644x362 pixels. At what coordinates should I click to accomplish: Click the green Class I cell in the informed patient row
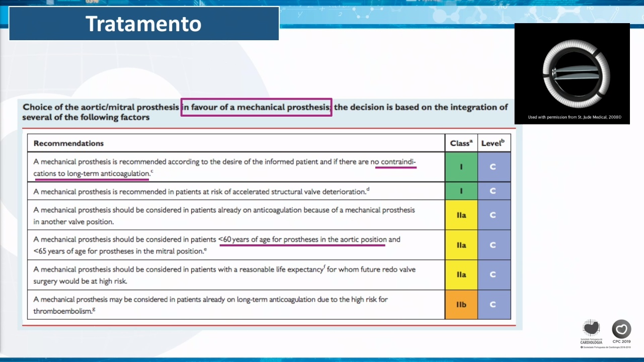click(x=461, y=167)
